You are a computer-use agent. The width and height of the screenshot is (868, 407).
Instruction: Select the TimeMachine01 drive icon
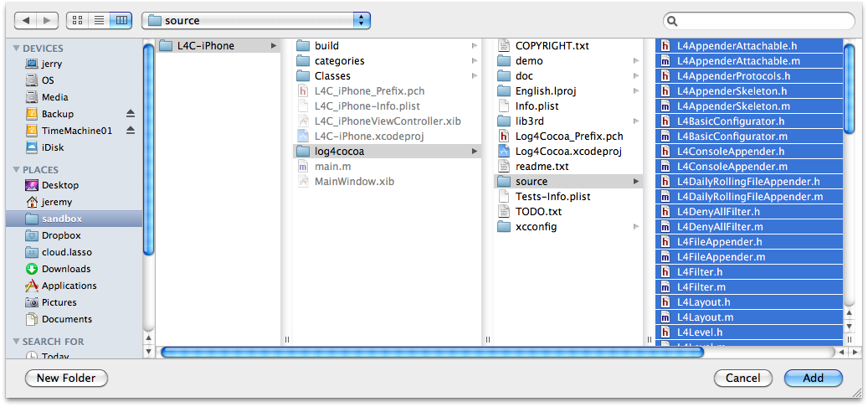tap(32, 131)
